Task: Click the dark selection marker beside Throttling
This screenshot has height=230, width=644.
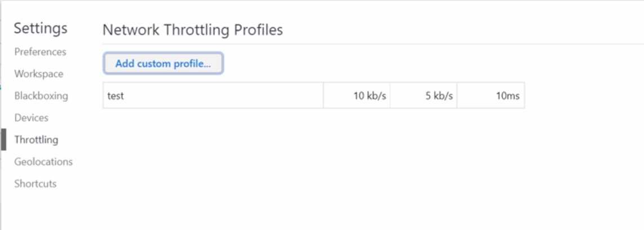Action: click(x=4, y=140)
